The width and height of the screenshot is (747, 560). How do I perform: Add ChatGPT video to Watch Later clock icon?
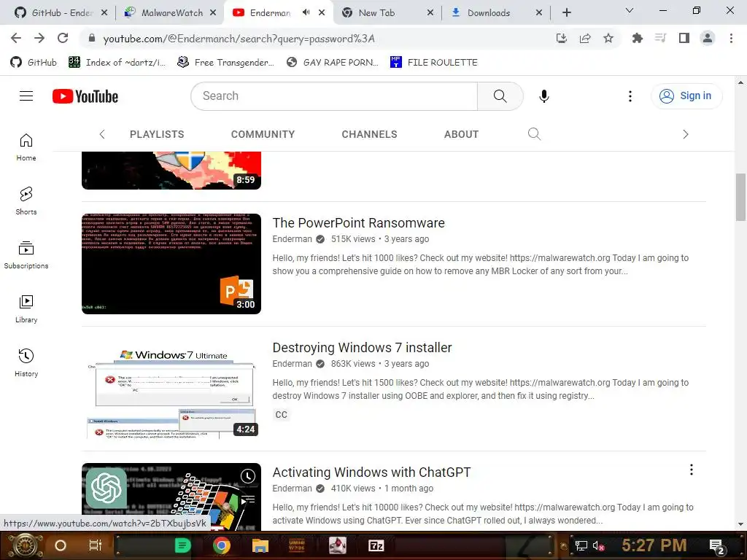click(x=248, y=475)
